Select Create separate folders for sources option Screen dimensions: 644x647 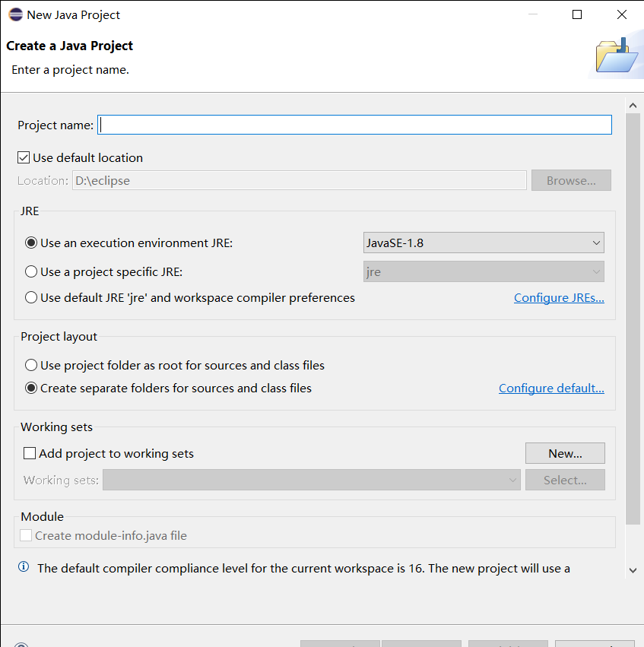coord(31,388)
